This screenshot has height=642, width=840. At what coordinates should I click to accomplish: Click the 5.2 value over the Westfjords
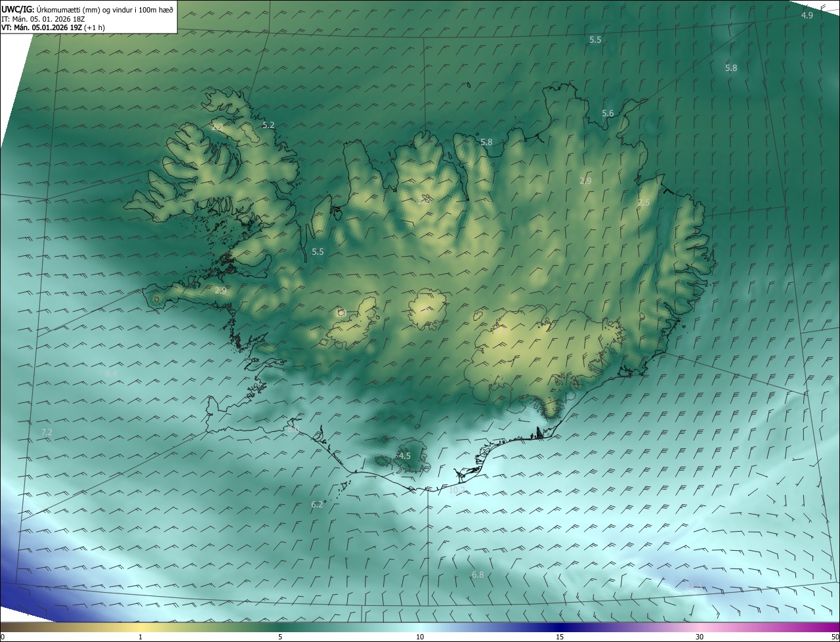[268, 125]
